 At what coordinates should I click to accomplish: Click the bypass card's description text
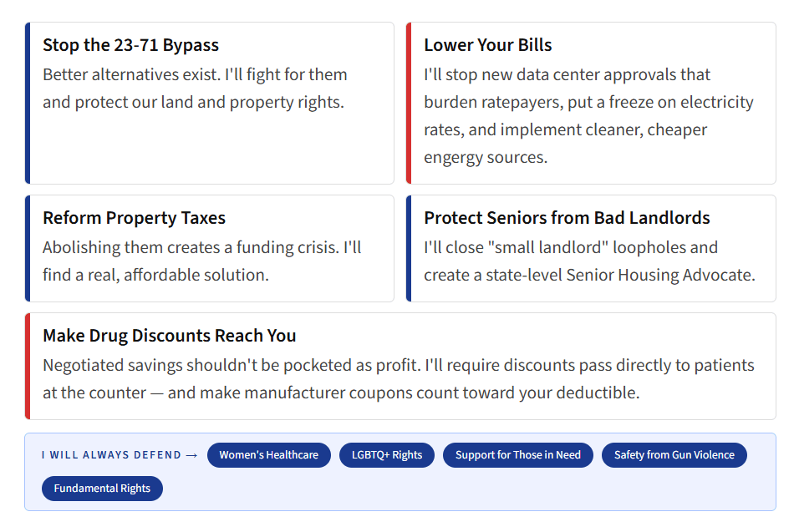coord(195,89)
